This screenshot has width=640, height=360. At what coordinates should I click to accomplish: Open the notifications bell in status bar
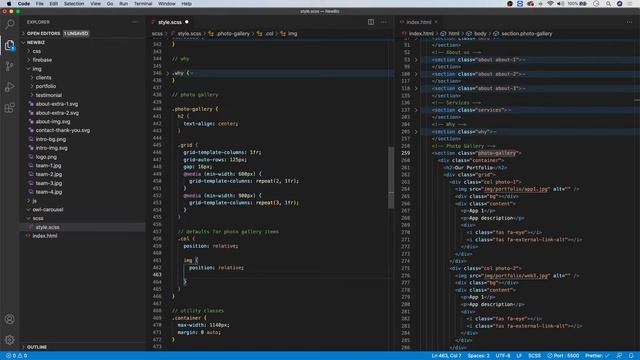point(631,356)
